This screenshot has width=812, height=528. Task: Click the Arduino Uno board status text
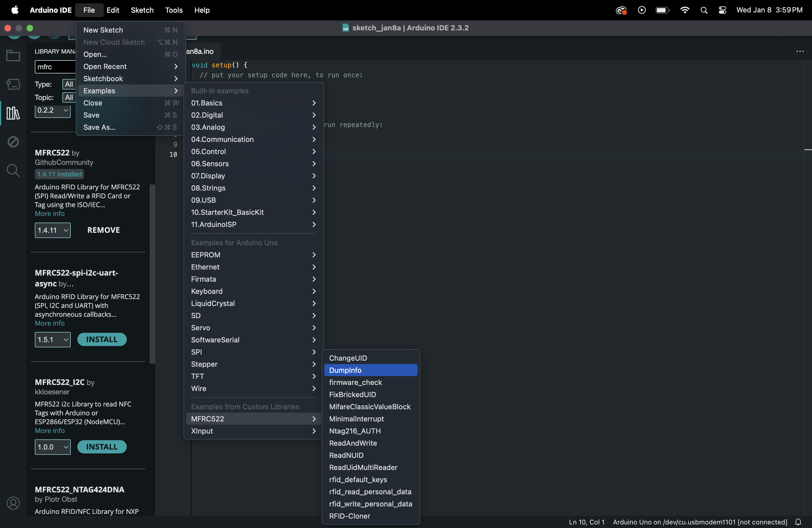click(700, 522)
